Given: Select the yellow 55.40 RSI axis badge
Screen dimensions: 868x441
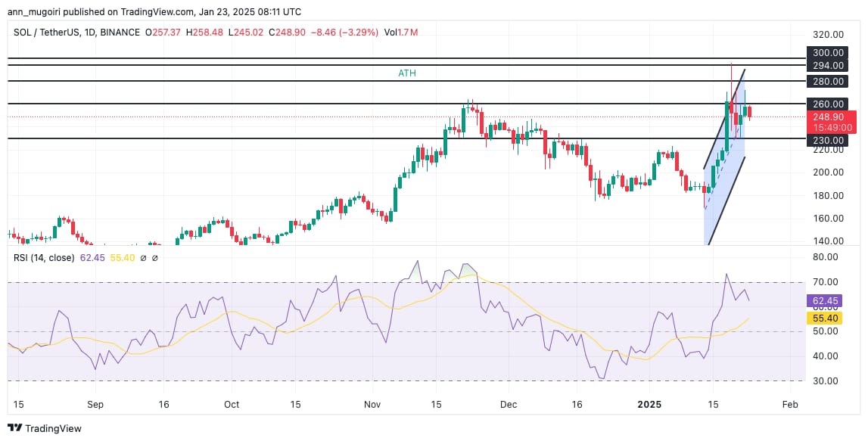Looking at the screenshot, I should (828, 318).
